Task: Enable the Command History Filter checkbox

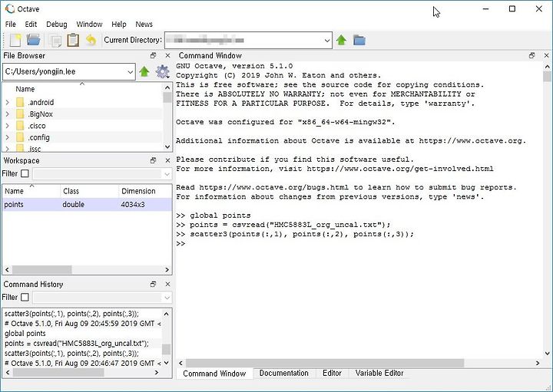Action: click(x=25, y=297)
